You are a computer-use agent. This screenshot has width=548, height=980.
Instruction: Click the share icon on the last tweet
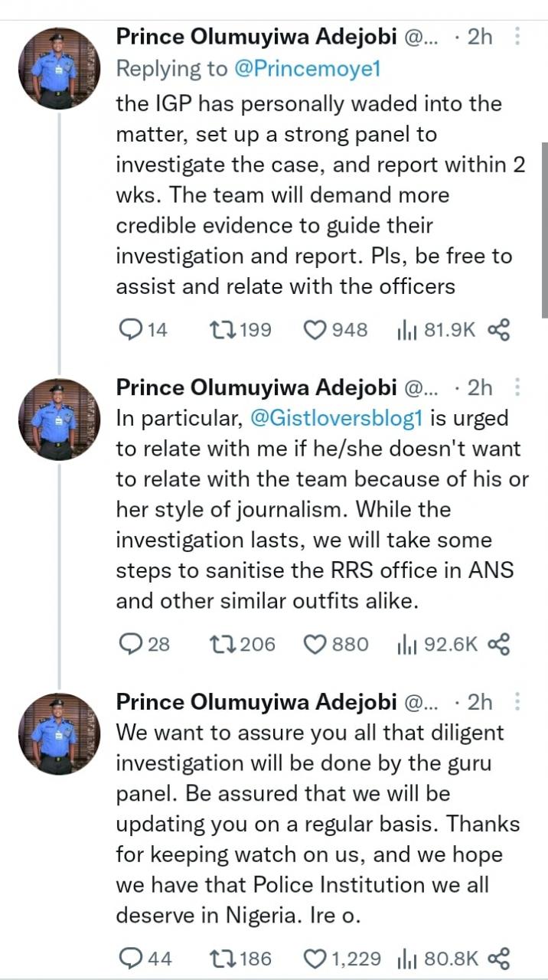click(501, 958)
